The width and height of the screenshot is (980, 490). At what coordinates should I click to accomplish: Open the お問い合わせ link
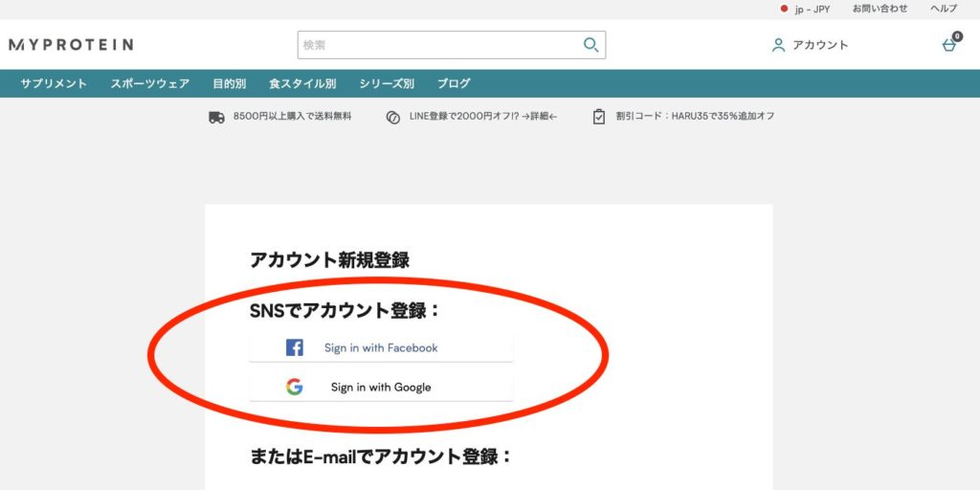[880, 9]
